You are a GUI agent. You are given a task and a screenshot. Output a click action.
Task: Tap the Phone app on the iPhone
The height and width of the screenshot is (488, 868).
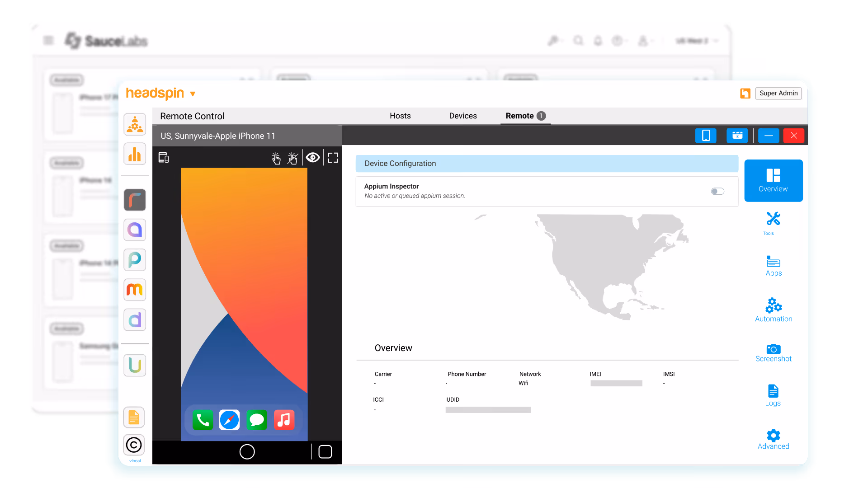tap(203, 420)
